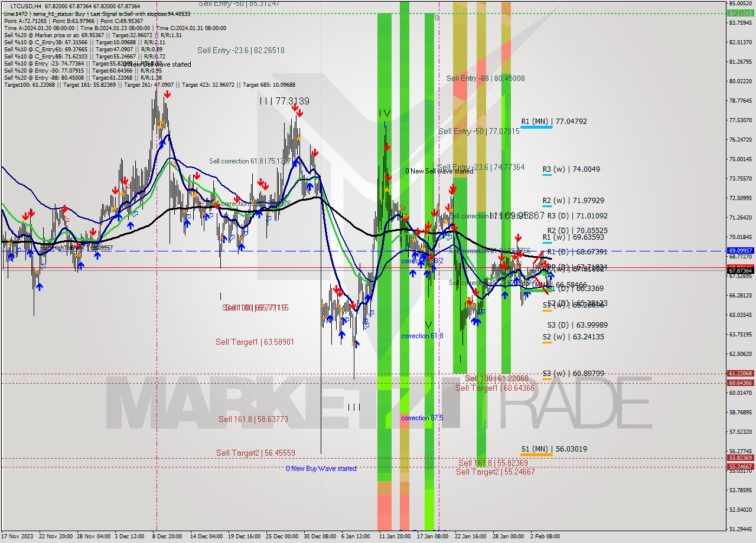Select the blue 'correction 87.5' label
Viewport: 756px width, 543px height.
pos(422,418)
